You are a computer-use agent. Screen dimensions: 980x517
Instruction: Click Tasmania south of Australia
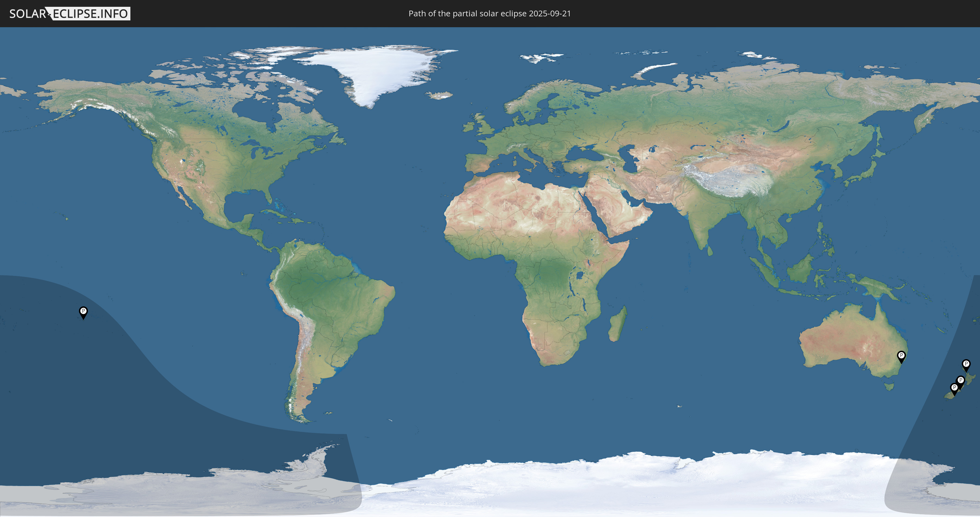coord(889,387)
